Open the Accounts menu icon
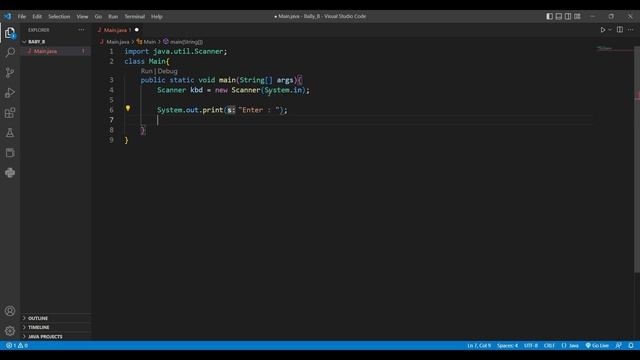 (x=10, y=311)
